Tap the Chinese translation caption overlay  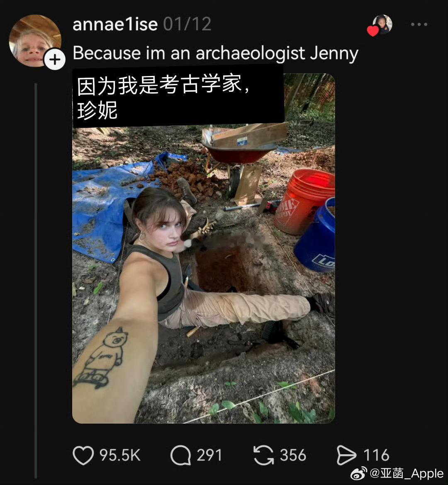[x=178, y=96]
